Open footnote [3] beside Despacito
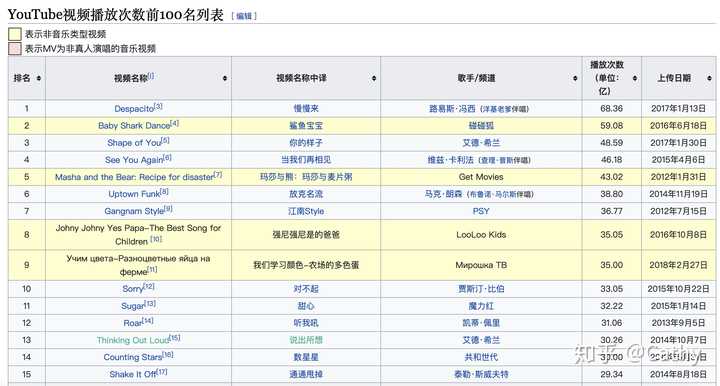This screenshot has width=720, height=386. 158,106
